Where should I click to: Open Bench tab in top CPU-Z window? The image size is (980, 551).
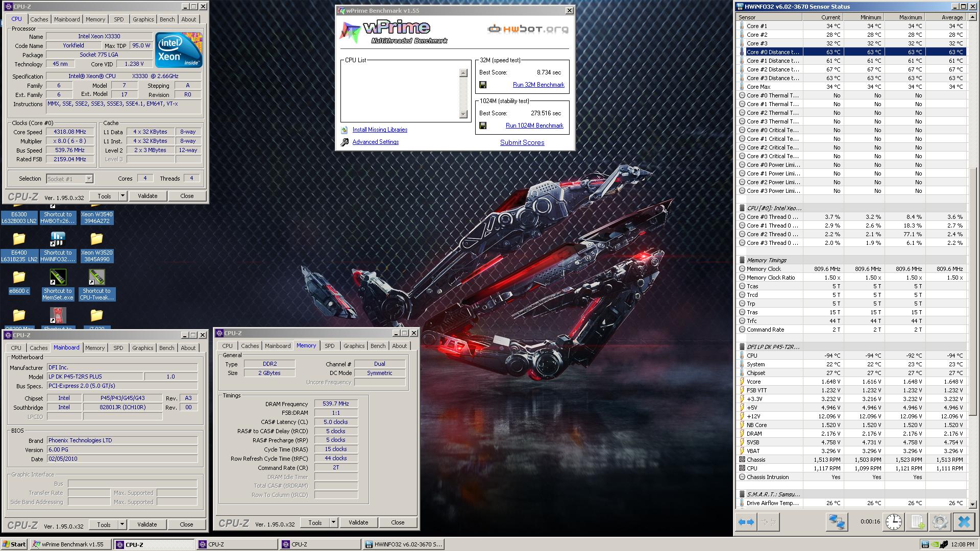coord(167,19)
